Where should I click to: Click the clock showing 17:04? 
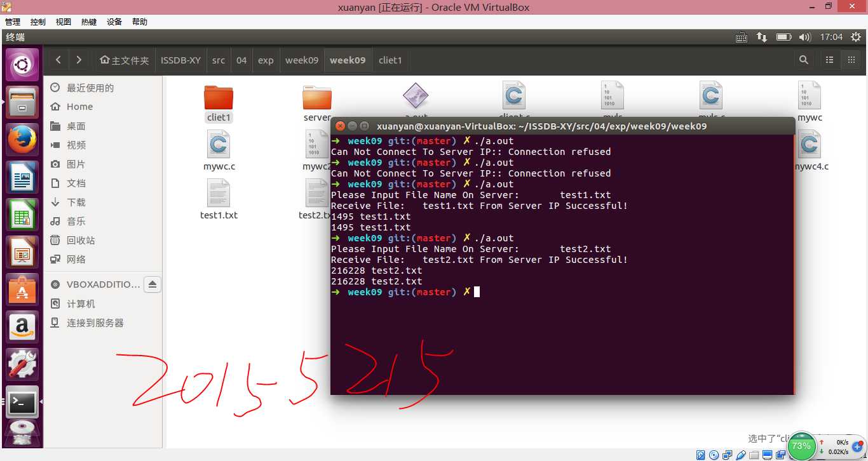831,37
